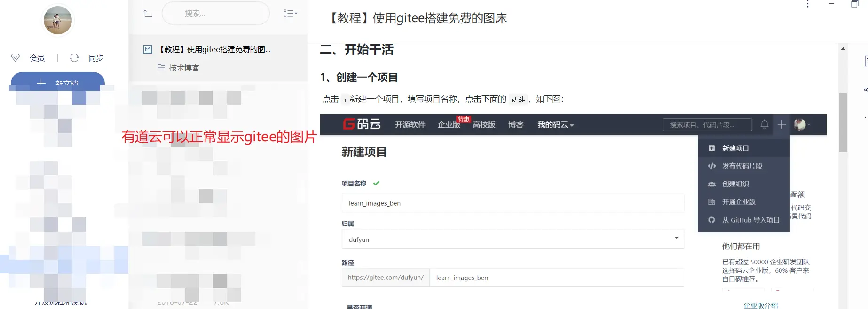Click the plus new-item icon in navbar

click(x=781, y=124)
